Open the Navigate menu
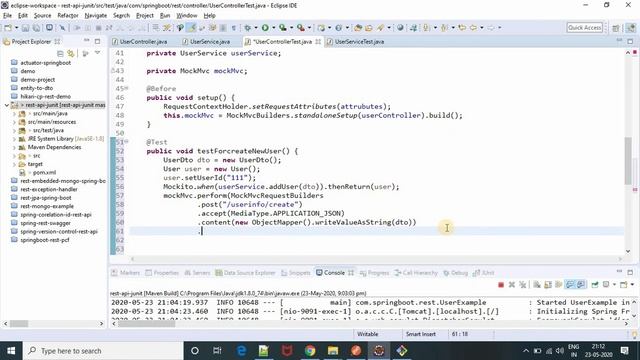This screenshot has height=360, width=640. [x=96, y=16]
